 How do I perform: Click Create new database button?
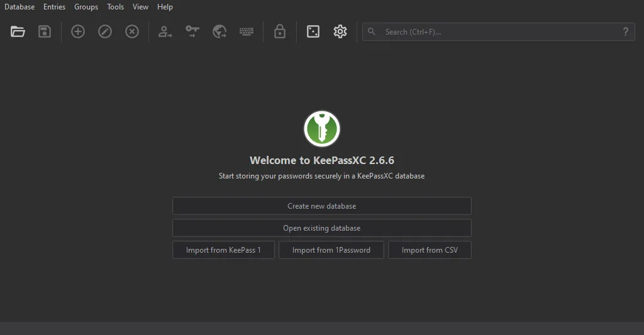point(321,206)
